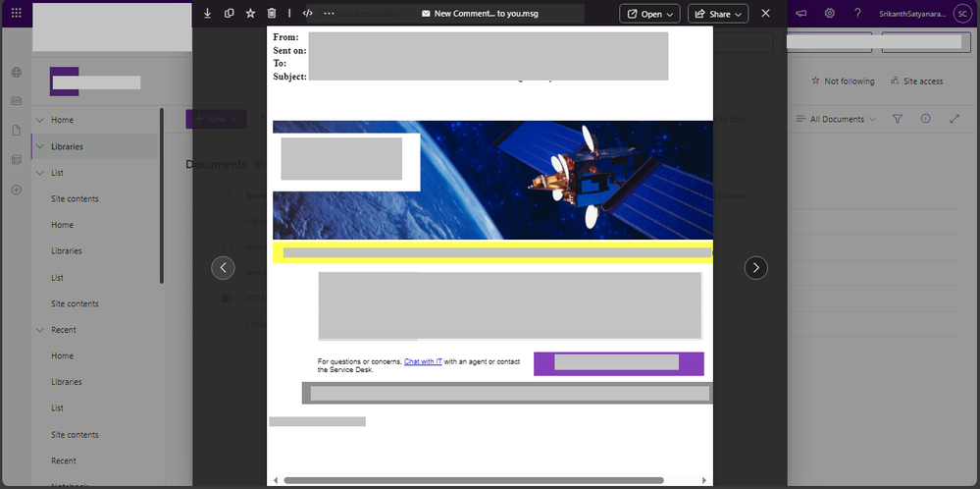Click the left scroll arrow of preview
Image resolution: width=980 pixels, height=489 pixels.
276,480
